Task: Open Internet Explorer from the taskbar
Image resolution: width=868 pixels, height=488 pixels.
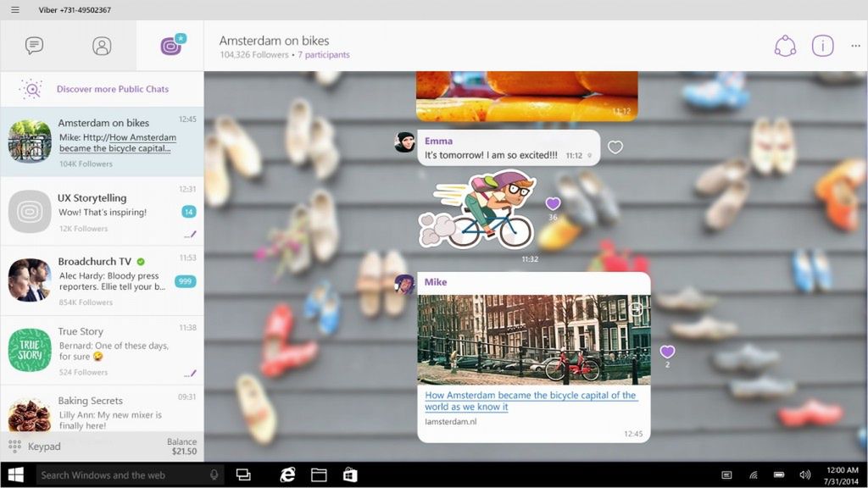Action: point(287,474)
